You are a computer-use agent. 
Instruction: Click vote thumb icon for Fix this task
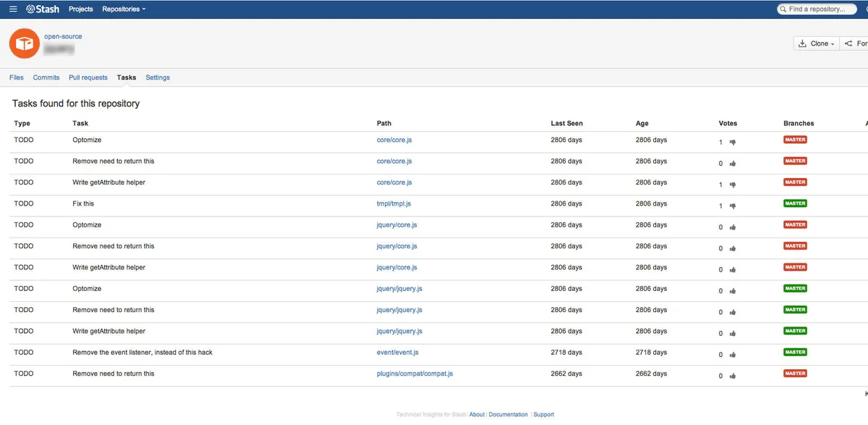(x=733, y=206)
